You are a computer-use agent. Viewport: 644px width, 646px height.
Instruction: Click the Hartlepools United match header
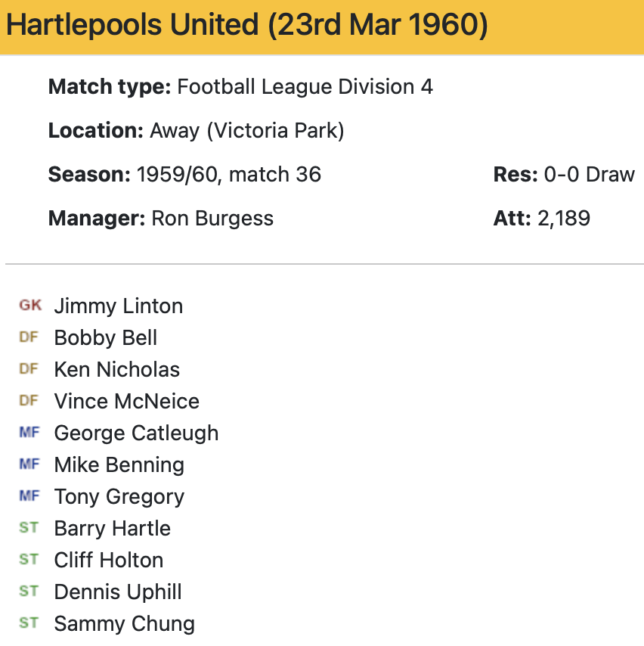[x=246, y=26]
